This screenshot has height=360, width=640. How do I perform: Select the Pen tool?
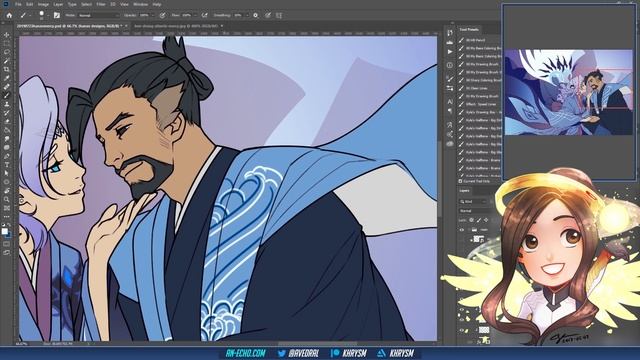[7, 156]
